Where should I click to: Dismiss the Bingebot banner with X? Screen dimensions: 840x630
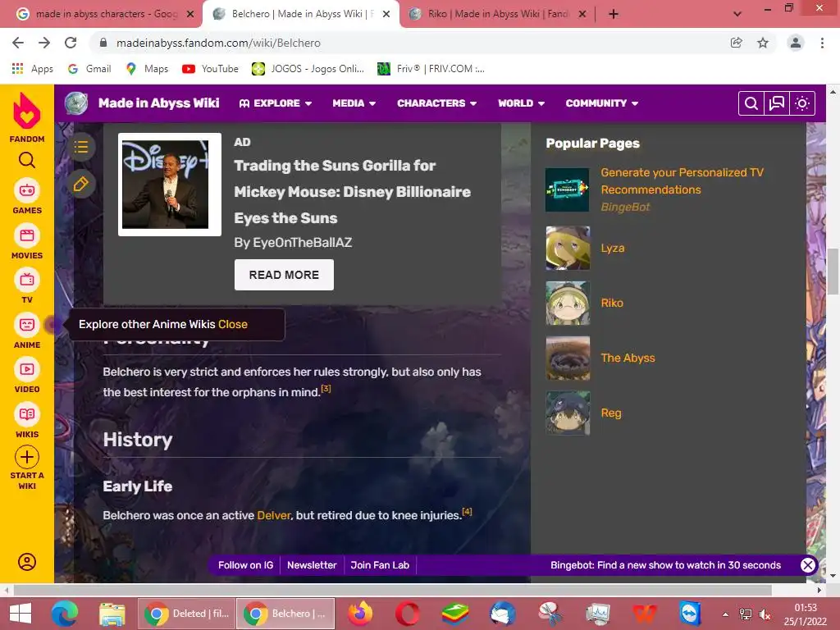pyautogui.click(x=808, y=564)
